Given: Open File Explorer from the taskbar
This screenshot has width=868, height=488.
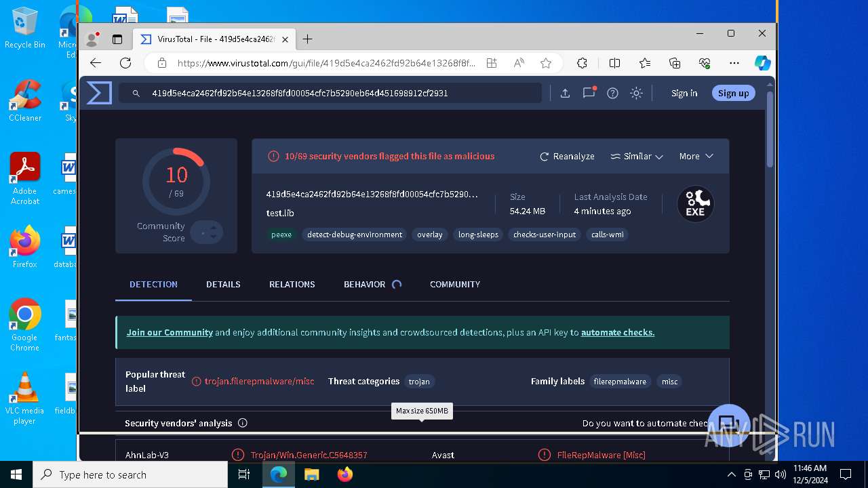Looking at the screenshot, I should [311, 474].
